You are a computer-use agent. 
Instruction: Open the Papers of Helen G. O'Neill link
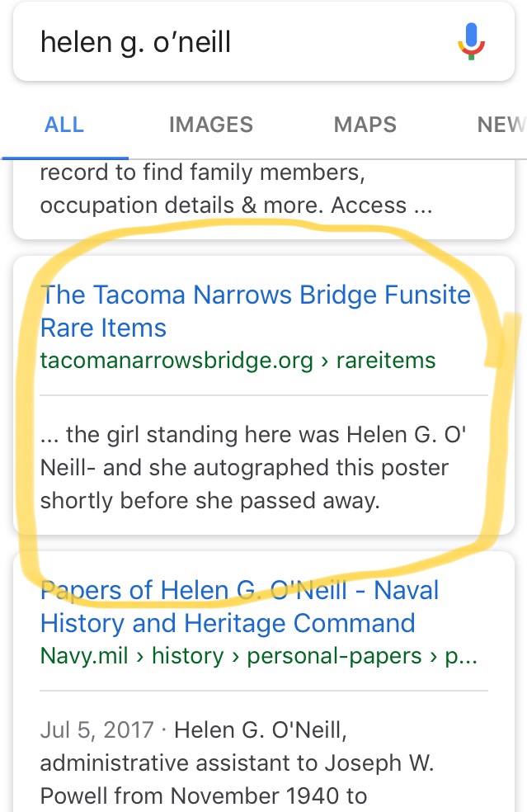pos(239,606)
